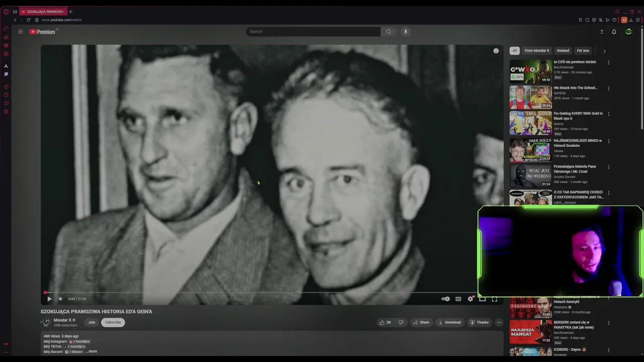The image size is (644, 362).
Task: Open 'We Snuck Into The School' thumbnail
Action: 531,98
